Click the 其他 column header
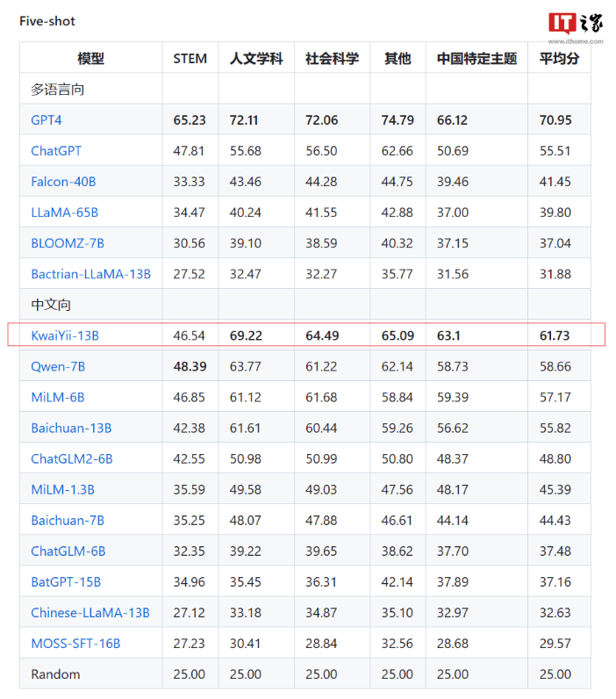 pyautogui.click(x=398, y=59)
